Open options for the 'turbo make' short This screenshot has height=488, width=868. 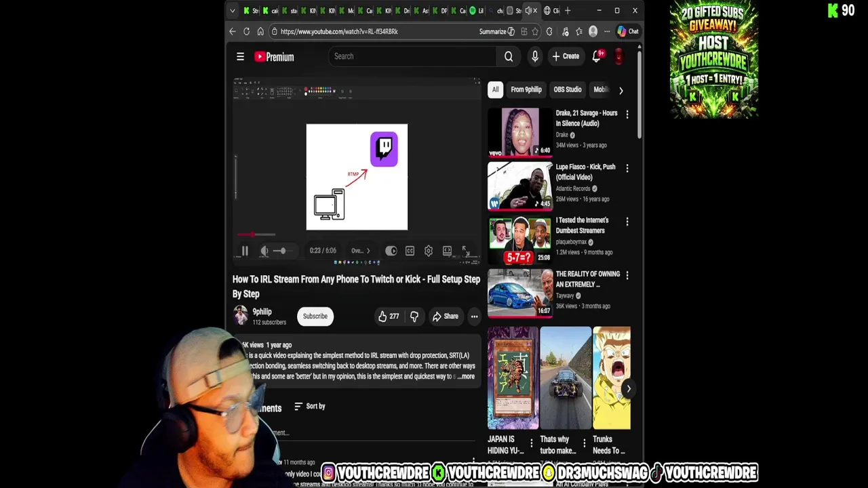pyautogui.click(x=584, y=444)
